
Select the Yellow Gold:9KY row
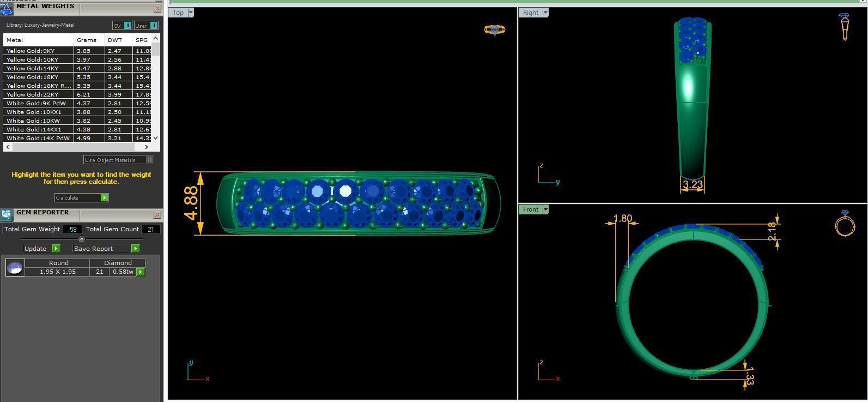(77, 51)
